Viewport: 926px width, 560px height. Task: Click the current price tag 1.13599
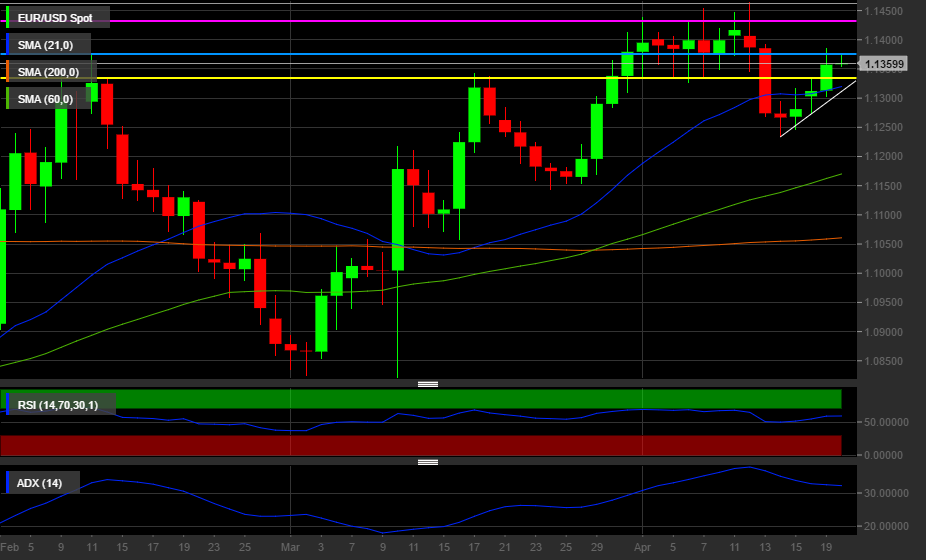(885, 65)
